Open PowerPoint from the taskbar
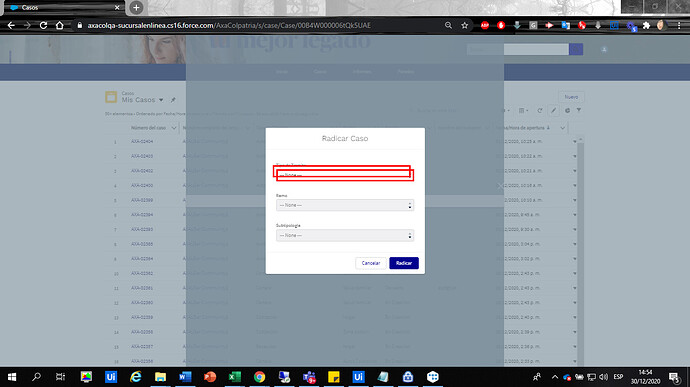Viewport: 690px width, 387px height. click(210, 377)
